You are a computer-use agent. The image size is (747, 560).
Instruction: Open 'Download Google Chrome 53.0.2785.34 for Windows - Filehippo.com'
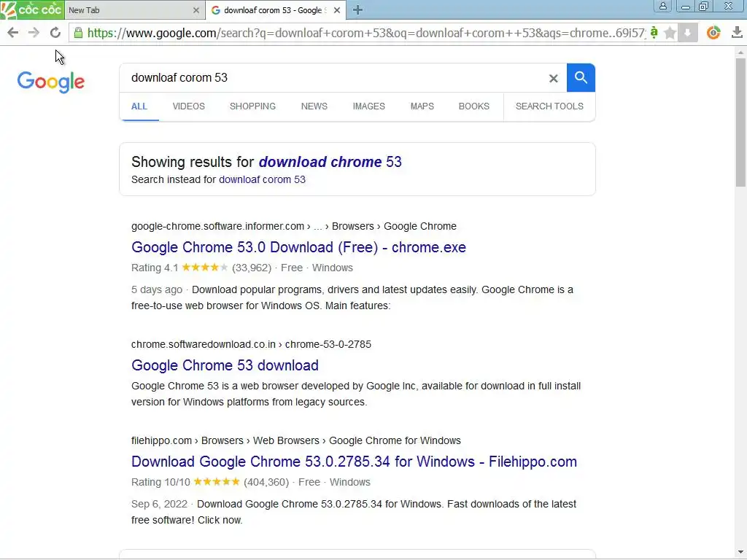pyautogui.click(x=354, y=462)
